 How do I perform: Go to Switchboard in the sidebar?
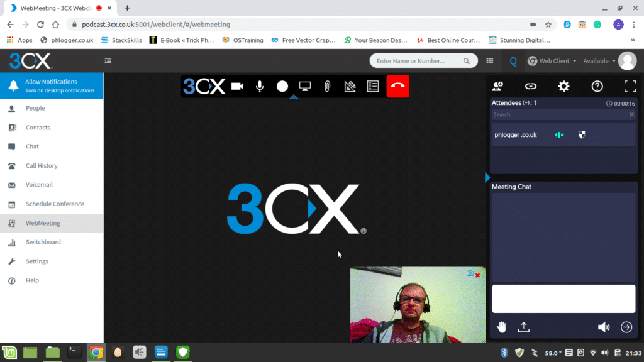[x=43, y=242]
